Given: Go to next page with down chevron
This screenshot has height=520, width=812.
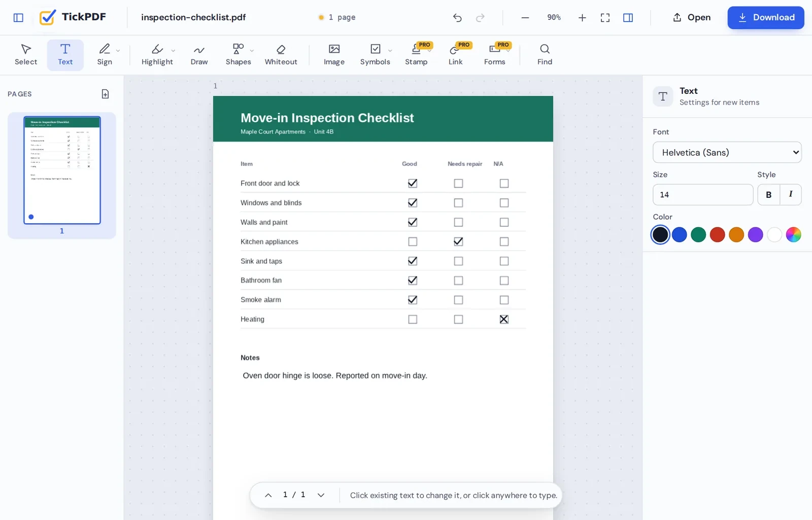Looking at the screenshot, I should (x=321, y=495).
